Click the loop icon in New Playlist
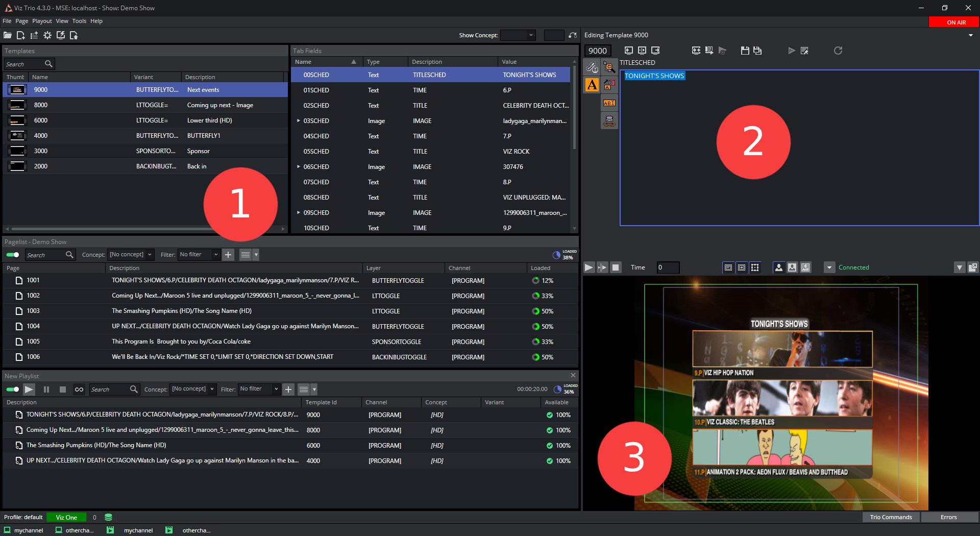 tap(79, 389)
